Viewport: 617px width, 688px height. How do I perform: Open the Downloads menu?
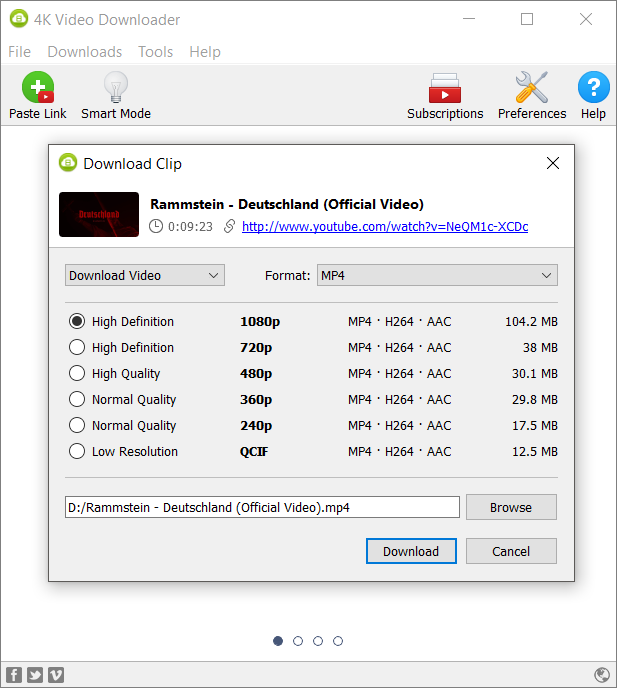tap(85, 52)
